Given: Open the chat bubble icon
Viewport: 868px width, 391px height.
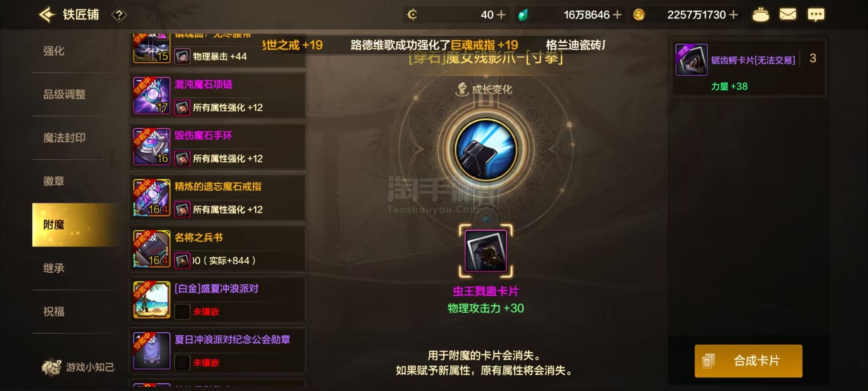Looking at the screenshot, I should point(816,15).
